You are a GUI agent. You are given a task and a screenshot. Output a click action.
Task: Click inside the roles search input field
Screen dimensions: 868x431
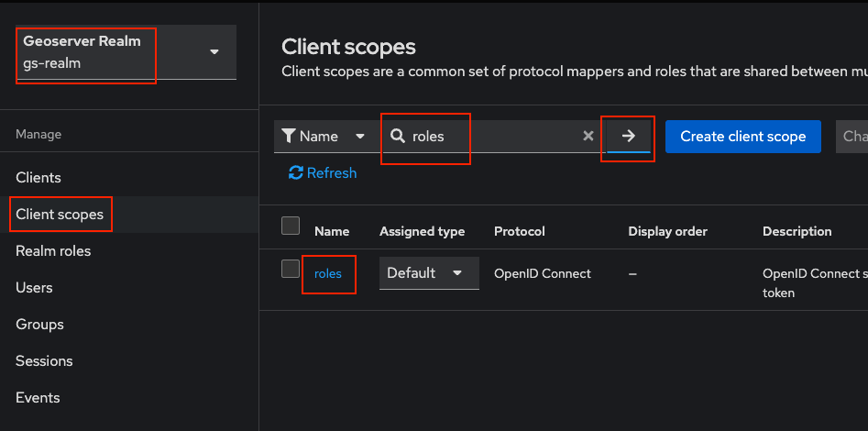495,136
